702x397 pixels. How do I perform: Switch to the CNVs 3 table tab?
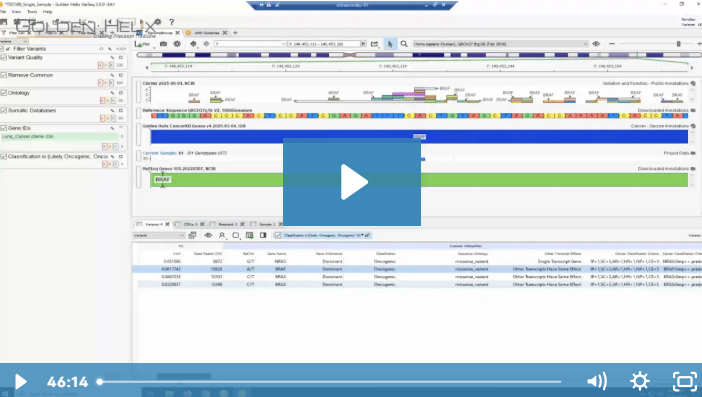click(191, 224)
